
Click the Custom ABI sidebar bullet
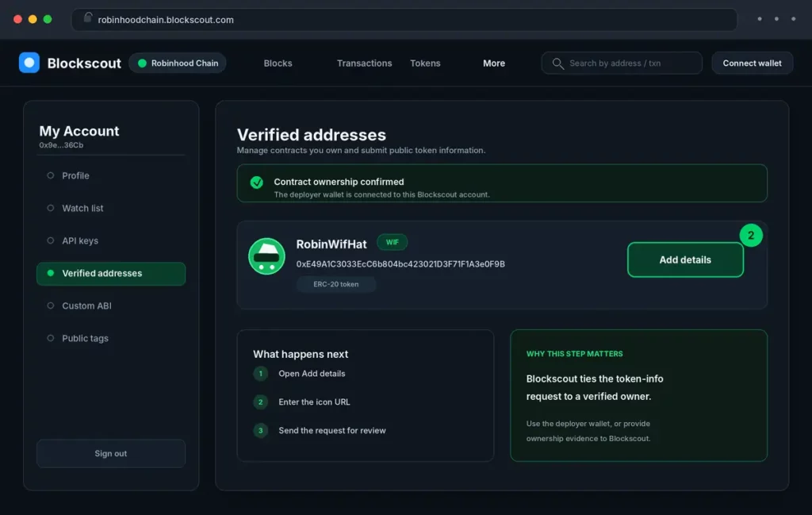50,306
